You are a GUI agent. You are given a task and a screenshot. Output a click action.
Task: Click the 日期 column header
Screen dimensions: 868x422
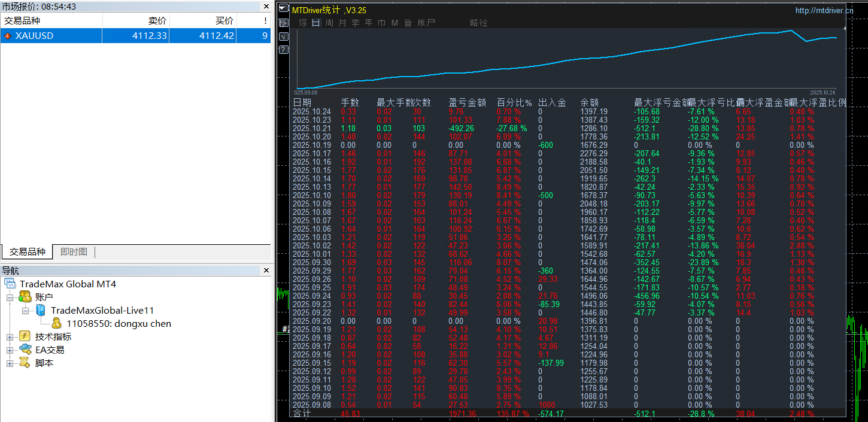pyautogui.click(x=302, y=103)
